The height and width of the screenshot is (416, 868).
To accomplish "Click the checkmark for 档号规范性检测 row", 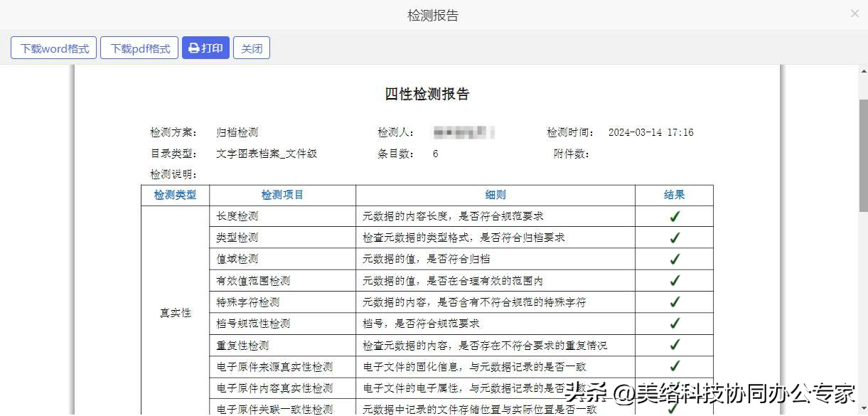I will pyautogui.click(x=674, y=324).
